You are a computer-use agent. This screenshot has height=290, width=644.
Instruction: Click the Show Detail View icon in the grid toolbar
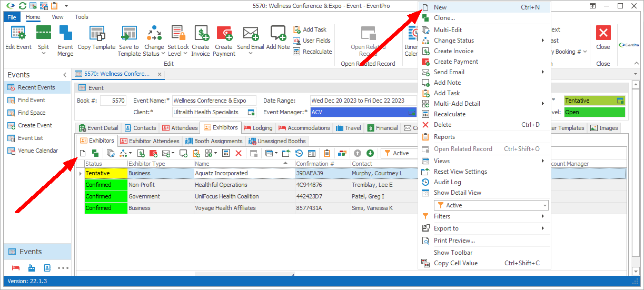[x=312, y=153]
